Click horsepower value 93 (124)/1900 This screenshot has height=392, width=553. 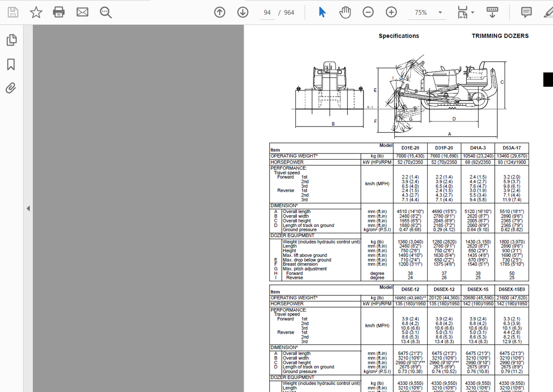pyautogui.click(x=512, y=162)
